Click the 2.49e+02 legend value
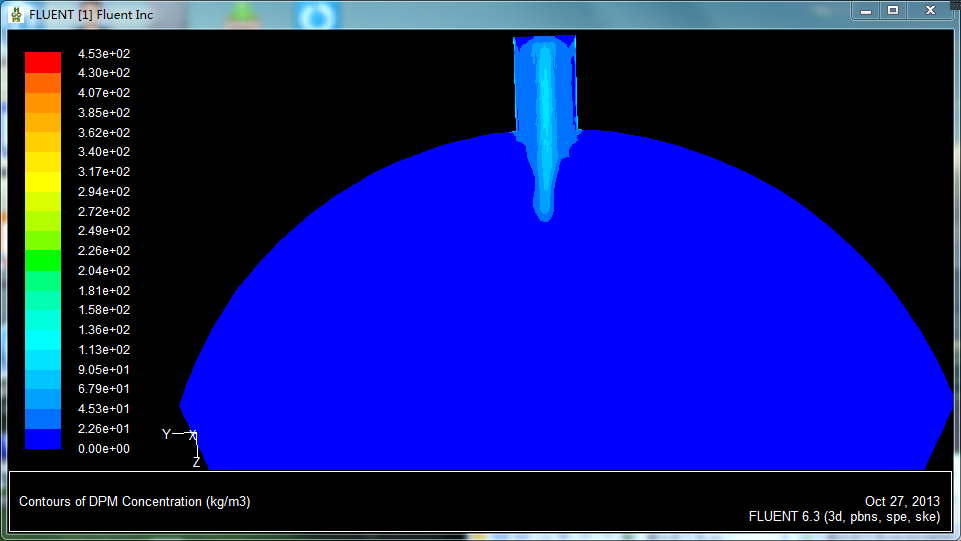 tap(104, 231)
